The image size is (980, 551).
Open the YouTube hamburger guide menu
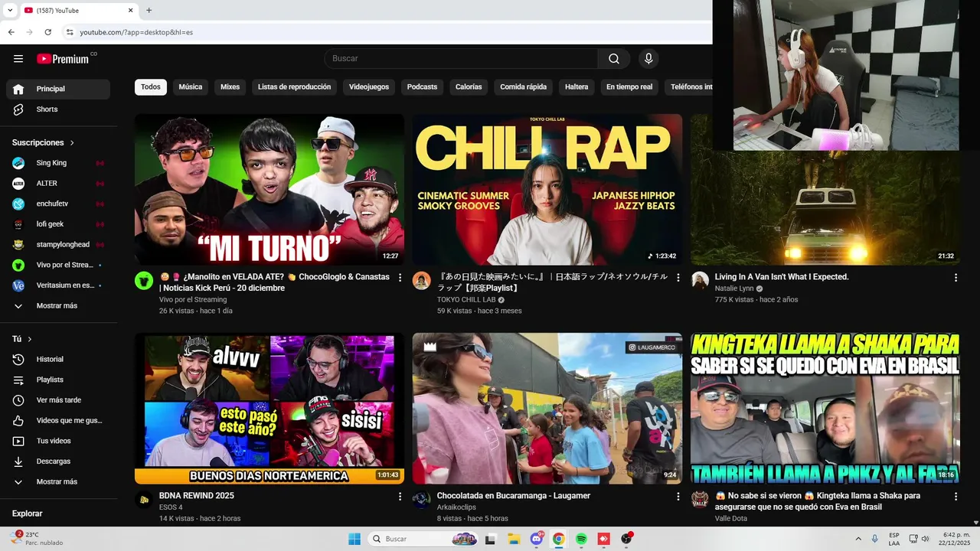(x=18, y=59)
